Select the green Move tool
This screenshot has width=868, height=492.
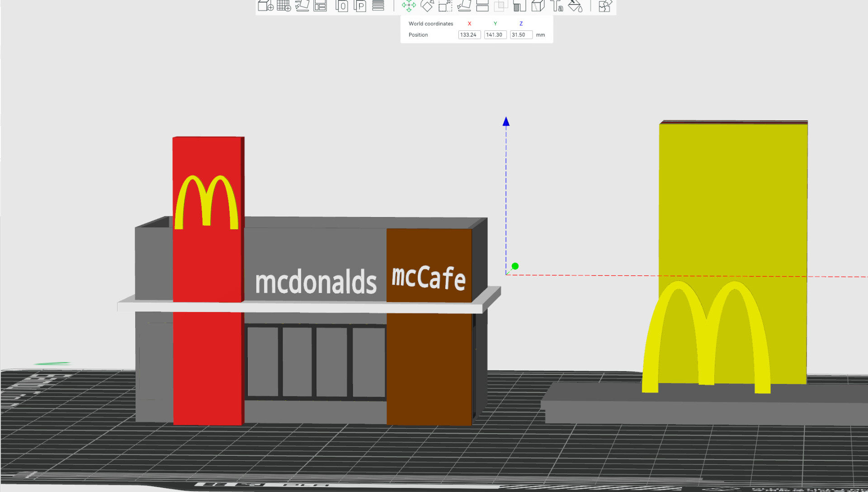click(x=409, y=5)
